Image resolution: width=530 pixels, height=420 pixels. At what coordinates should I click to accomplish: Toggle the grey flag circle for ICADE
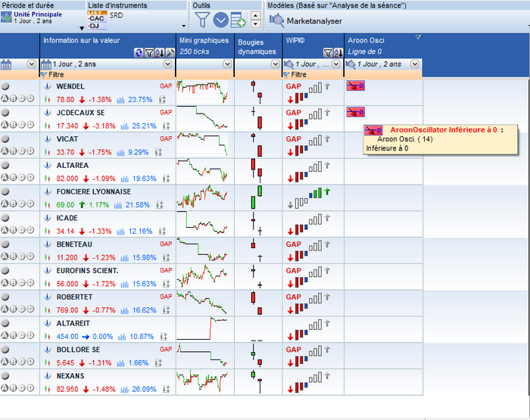point(5,218)
